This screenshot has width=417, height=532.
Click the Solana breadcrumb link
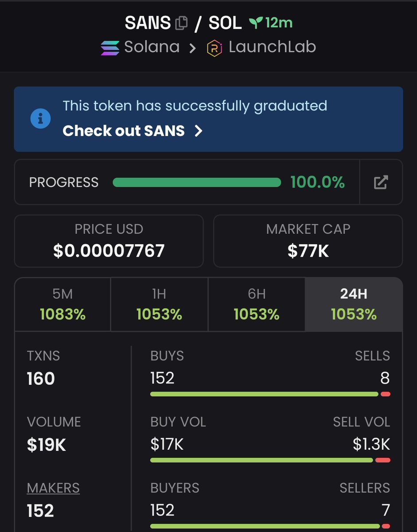(152, 47)
